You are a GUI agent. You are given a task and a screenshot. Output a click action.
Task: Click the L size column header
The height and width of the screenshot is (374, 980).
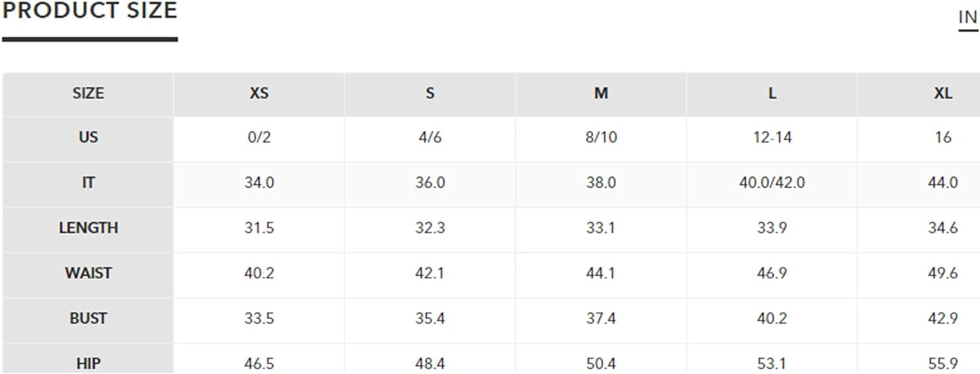(x=772, y=93)
